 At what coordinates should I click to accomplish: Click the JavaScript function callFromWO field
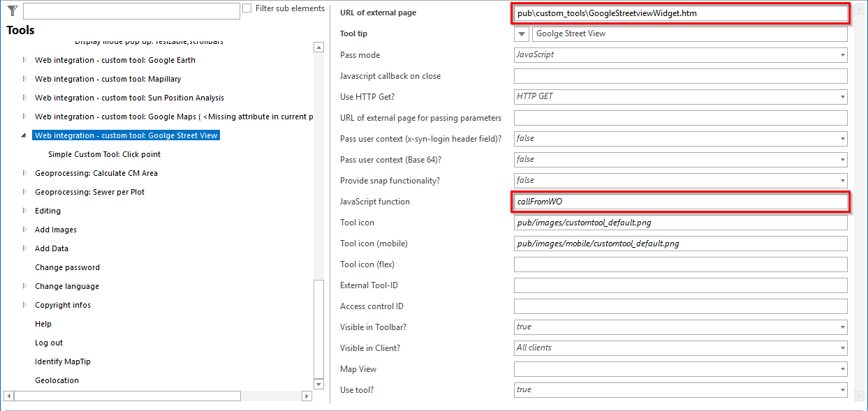tap(681, 201)
